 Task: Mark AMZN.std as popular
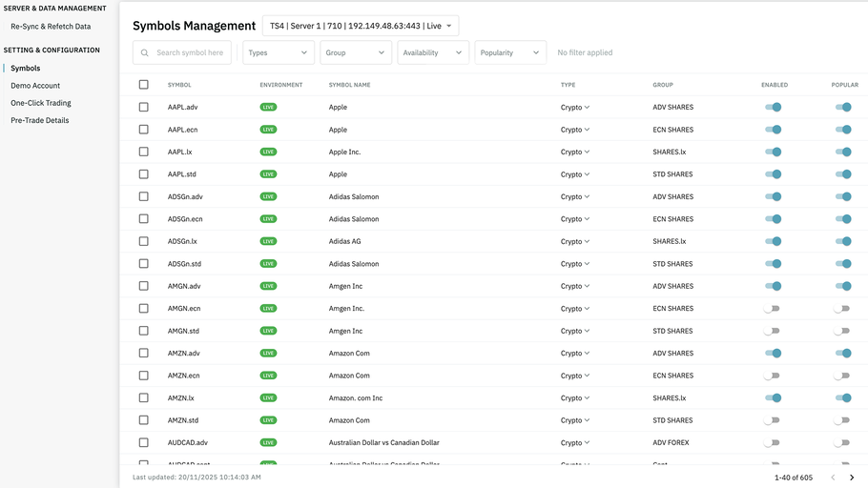[x=842, y=420]
